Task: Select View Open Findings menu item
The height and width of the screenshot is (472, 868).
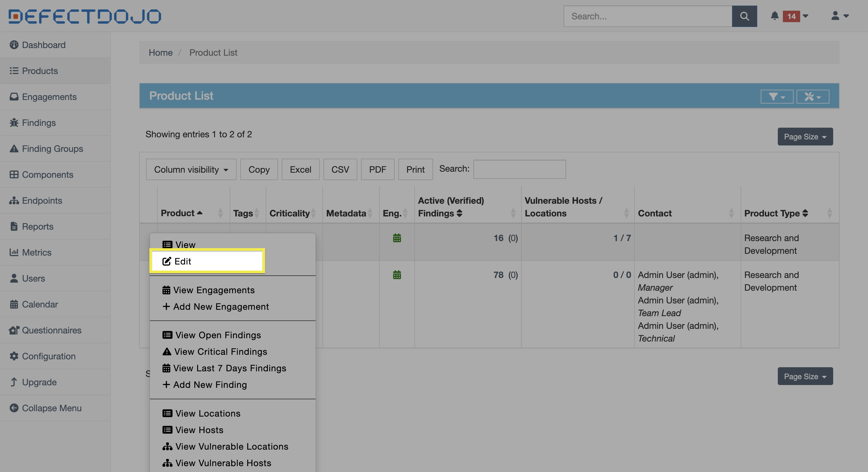Action: coord(212,335)
